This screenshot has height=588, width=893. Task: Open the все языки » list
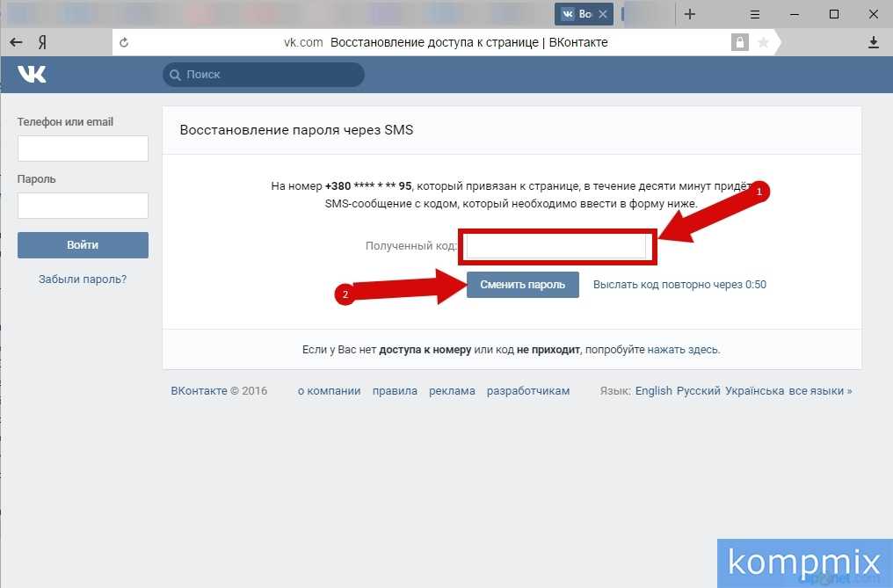820,391
